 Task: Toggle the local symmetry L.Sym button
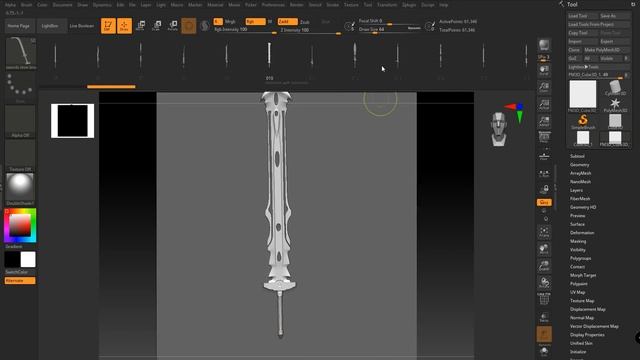point(544,174)
